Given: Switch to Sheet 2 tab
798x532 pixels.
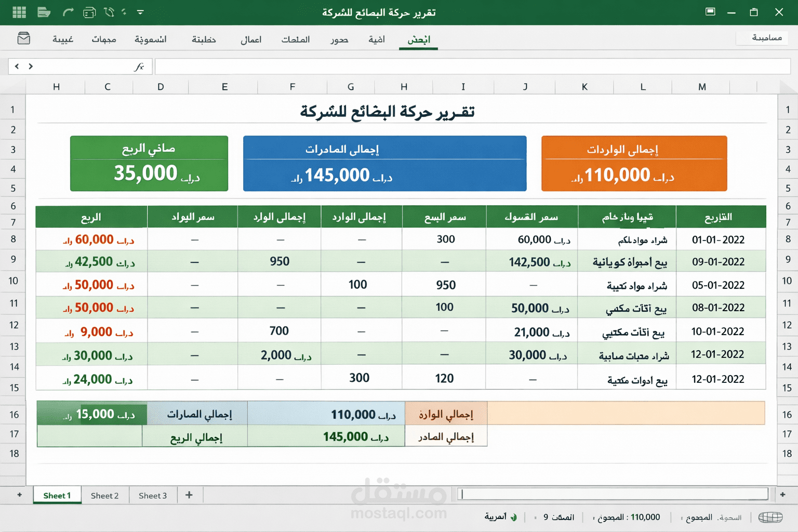Looking at the screenshot, I should pos(104,495).
